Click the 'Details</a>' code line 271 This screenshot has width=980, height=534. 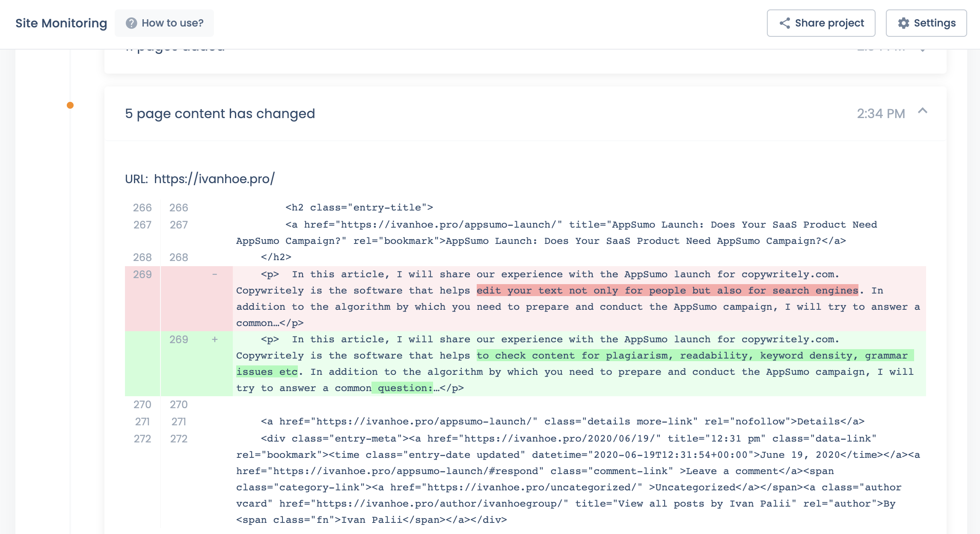pyautogui.click(x=562, y=421)
